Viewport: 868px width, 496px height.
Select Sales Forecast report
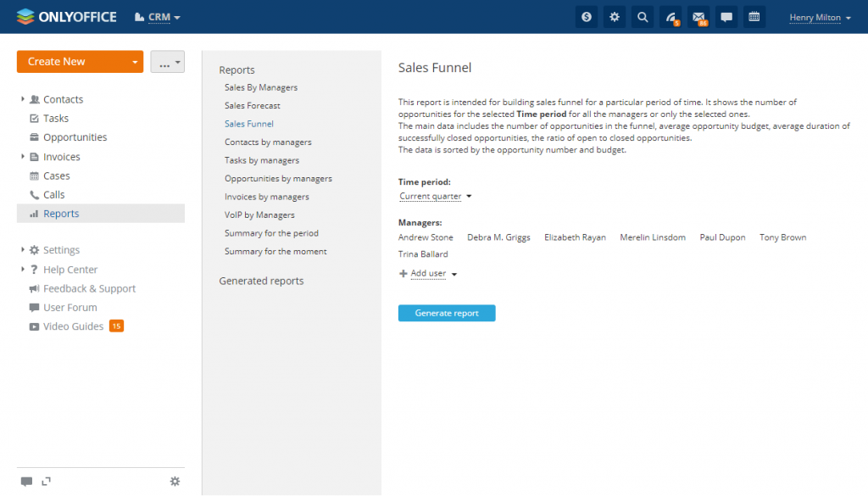click(252, 106)
